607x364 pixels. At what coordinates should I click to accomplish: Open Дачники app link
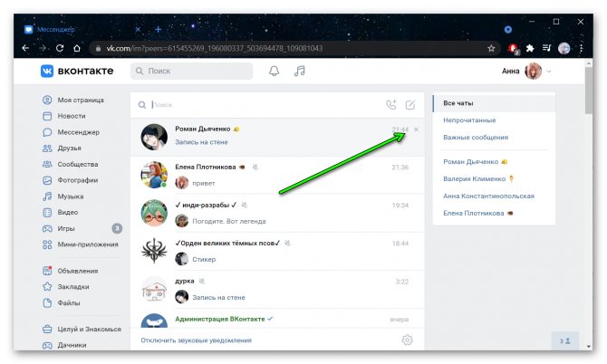tap(64, 345)
